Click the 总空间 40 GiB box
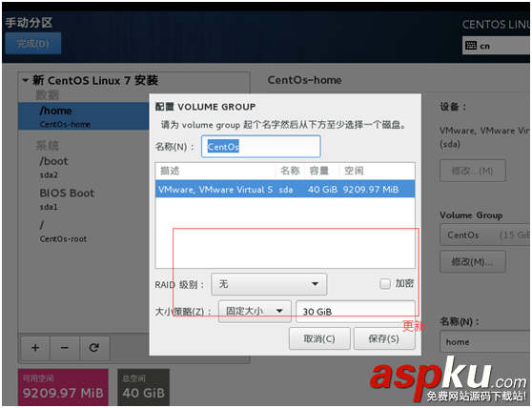Viewport: 532px width, 408px height. click(144, 387)
